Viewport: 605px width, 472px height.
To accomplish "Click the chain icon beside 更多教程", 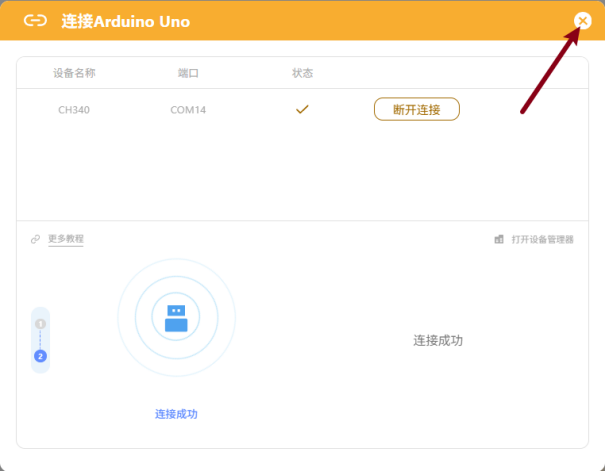I will tap(35, 239).
